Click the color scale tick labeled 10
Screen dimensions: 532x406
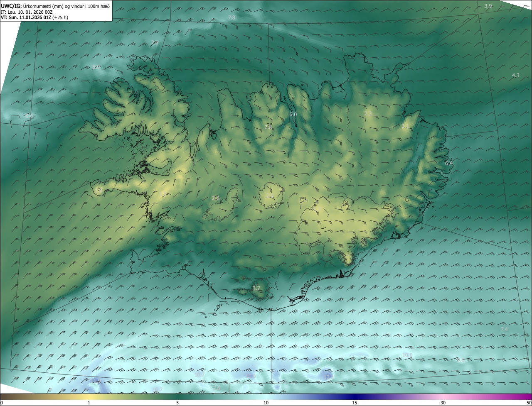point(266,403)
